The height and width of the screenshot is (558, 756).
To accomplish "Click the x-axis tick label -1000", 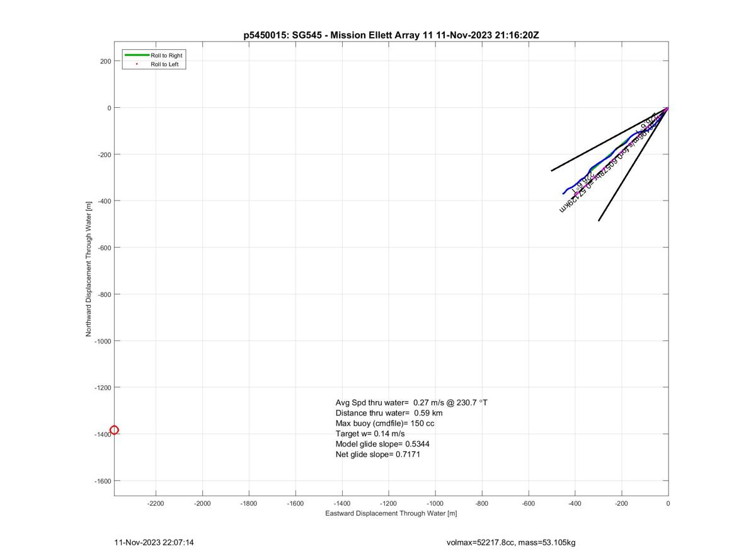I will 435,504.
